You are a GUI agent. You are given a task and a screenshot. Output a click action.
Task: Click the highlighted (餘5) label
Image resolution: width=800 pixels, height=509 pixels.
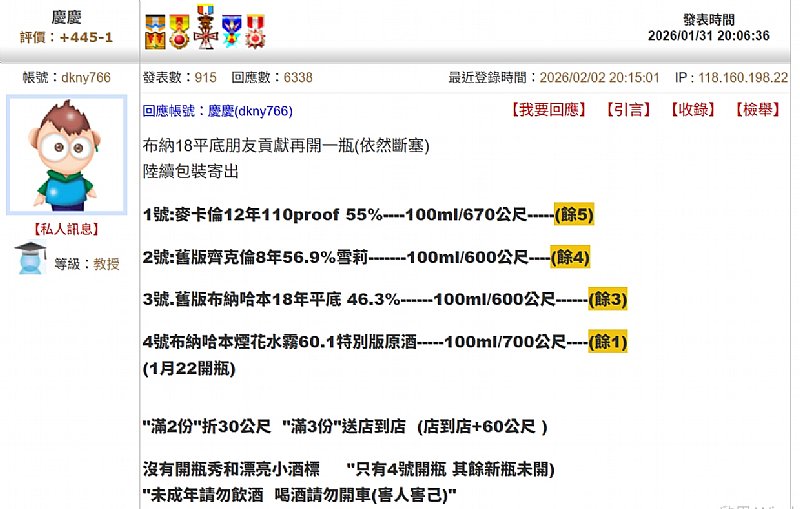point(574,214)
